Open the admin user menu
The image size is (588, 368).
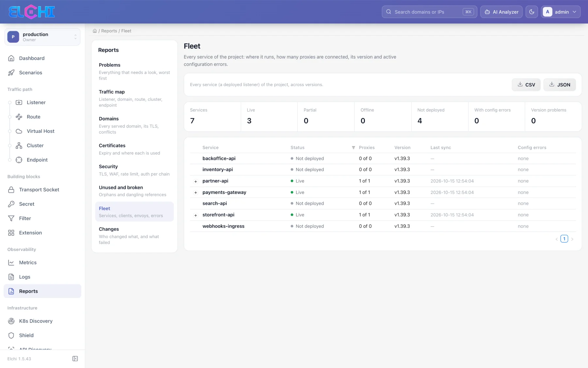[561, 12]
